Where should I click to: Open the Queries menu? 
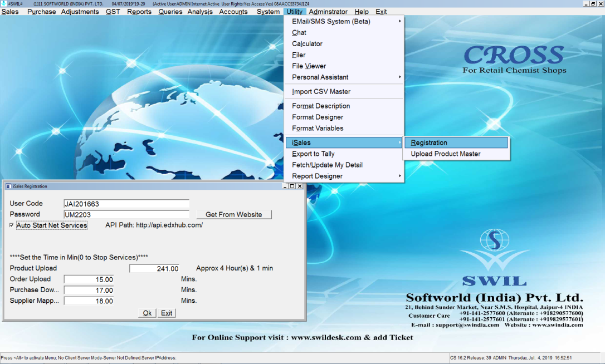tap(170, 12)
